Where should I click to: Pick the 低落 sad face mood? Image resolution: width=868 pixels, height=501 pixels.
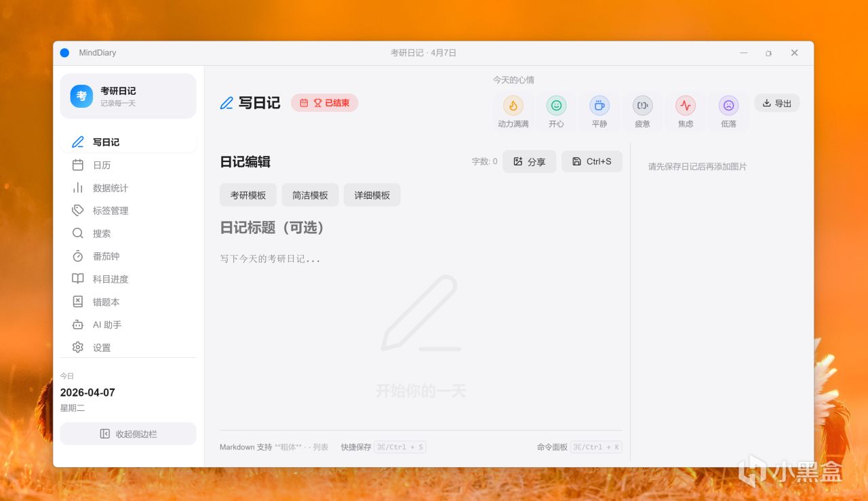point(728,112)
